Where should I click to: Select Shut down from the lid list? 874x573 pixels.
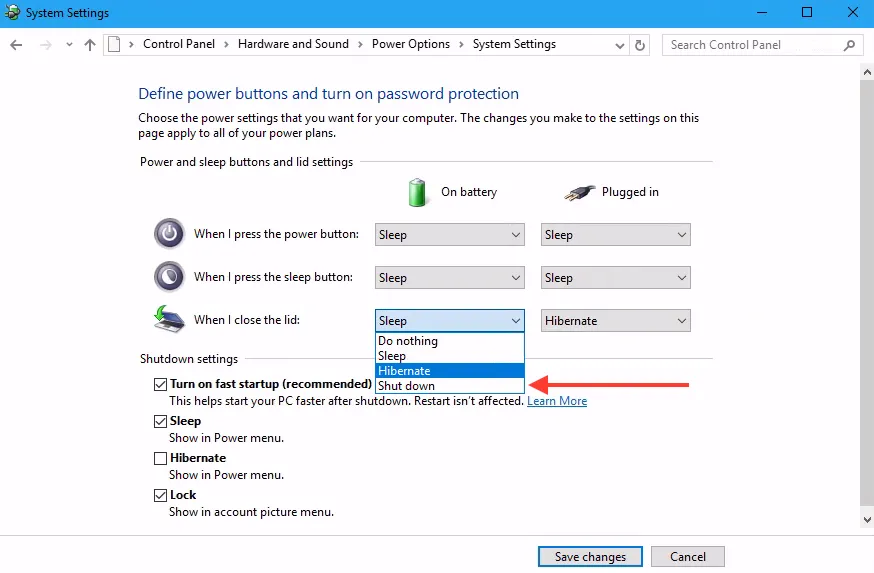coord(450,386)
